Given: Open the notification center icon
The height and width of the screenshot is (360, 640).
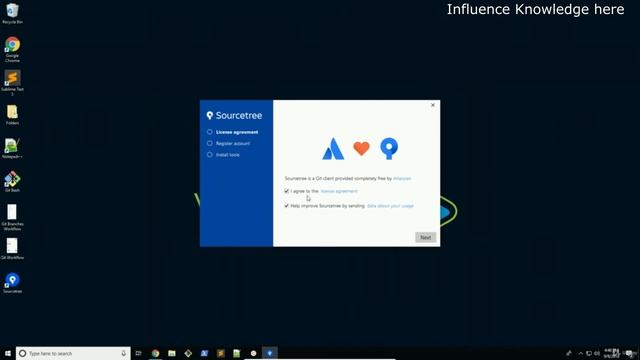Looking at the screenshot, I should pos(630,353).
